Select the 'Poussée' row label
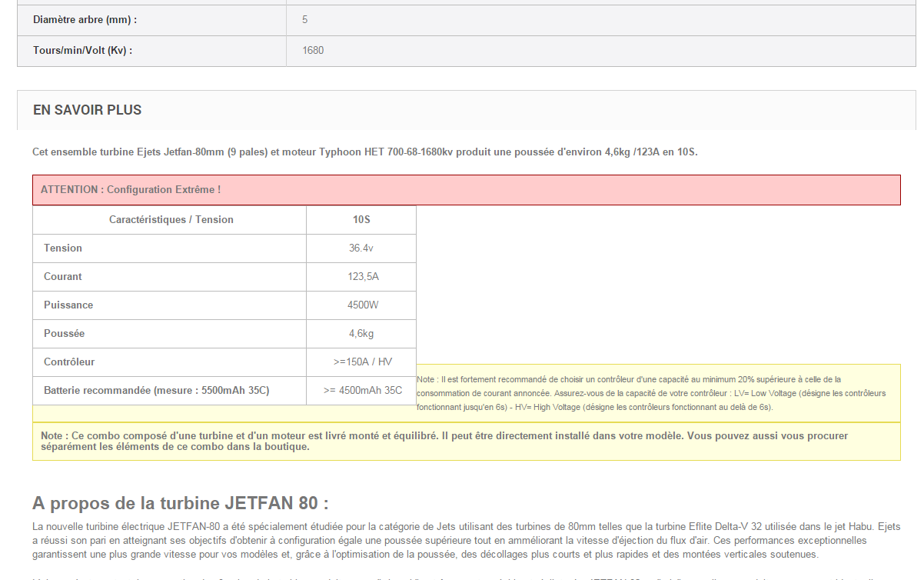The width and height of the screenshot is (924, 580). [65, 333]
